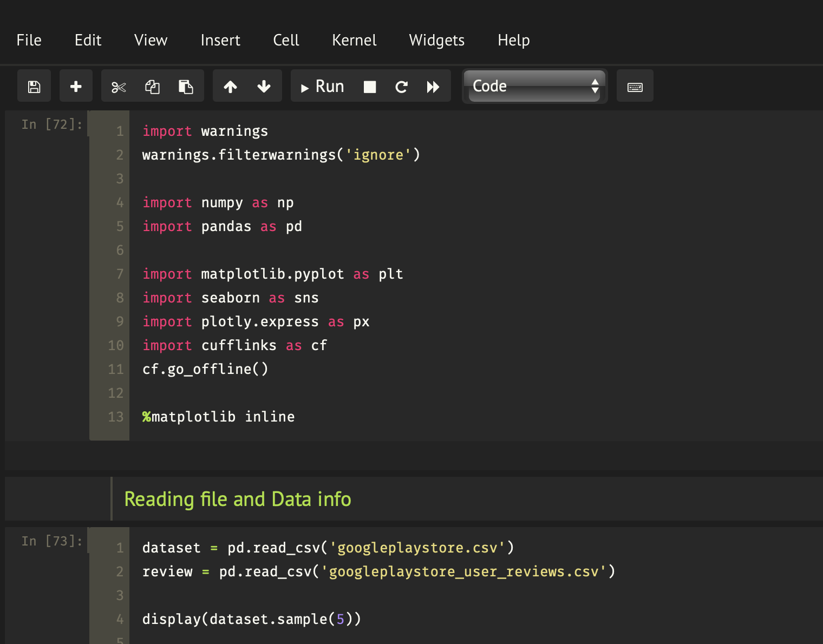
Task: Click the pd.read_csv googleplaystore.csv code line
Action: coord(328,548)
